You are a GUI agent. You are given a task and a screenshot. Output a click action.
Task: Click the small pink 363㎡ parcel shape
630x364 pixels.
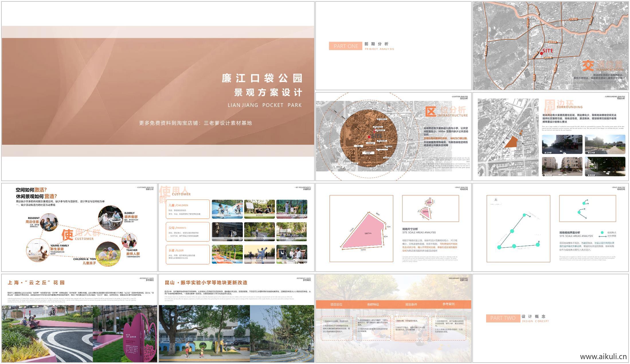point(426,213)
